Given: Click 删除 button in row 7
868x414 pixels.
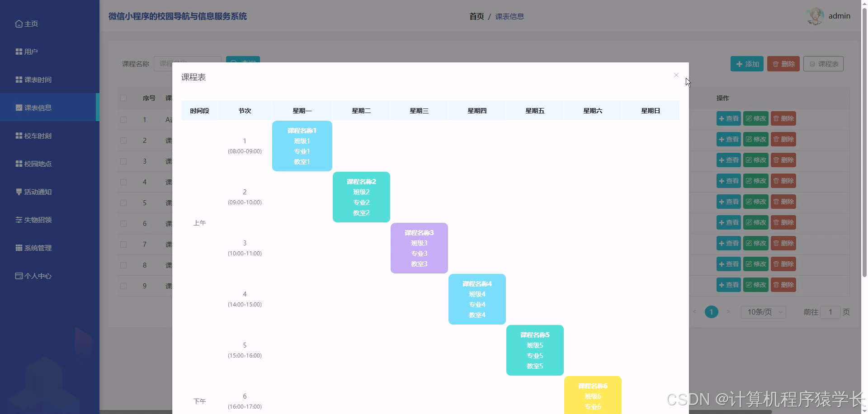Looking at the screenshot, I should click(x=783, y=243).
